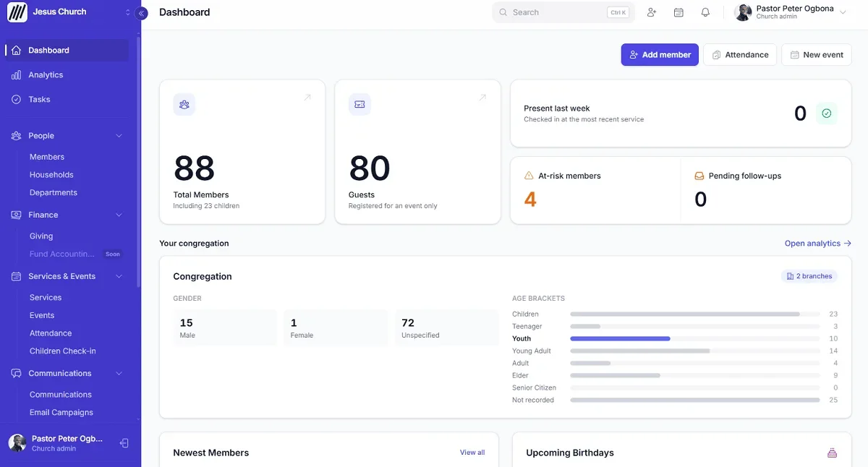Select the Male gender tile showing 15
Image resolution: width=868 pixels, height=467 pixels.
tap(225, 328)
